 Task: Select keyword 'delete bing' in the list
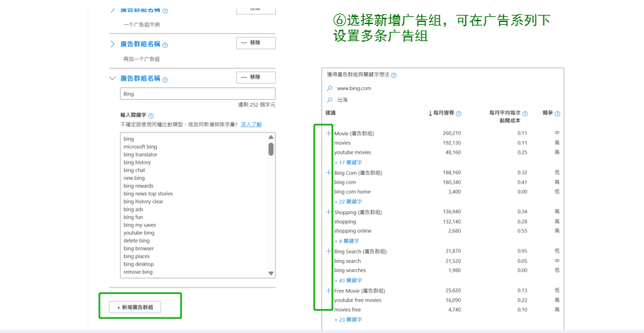pyautogui.click(x=137, y=240)
